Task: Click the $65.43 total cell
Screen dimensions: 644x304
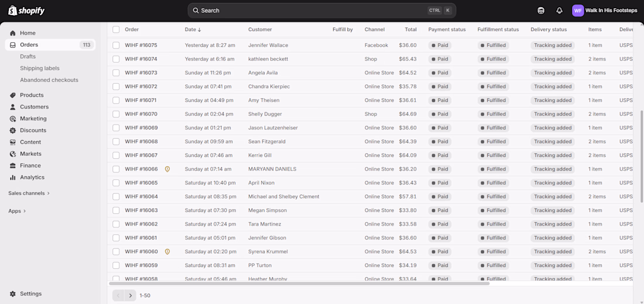Action: (x=407, y=59)
